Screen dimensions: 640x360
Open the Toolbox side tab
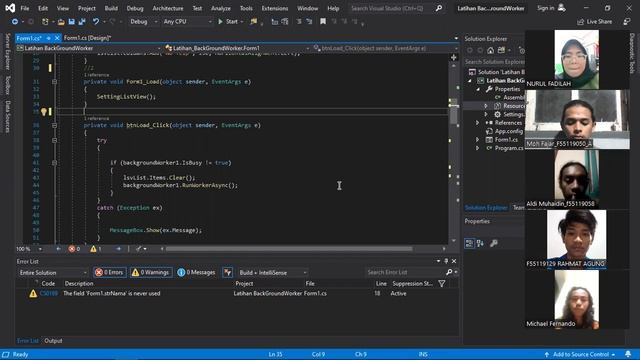pyautogui.click(x=7, y=85)
